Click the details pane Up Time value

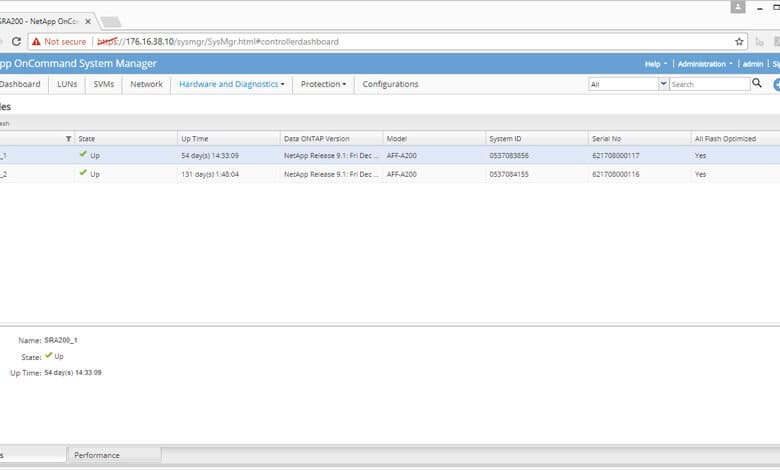pos(73,373)
